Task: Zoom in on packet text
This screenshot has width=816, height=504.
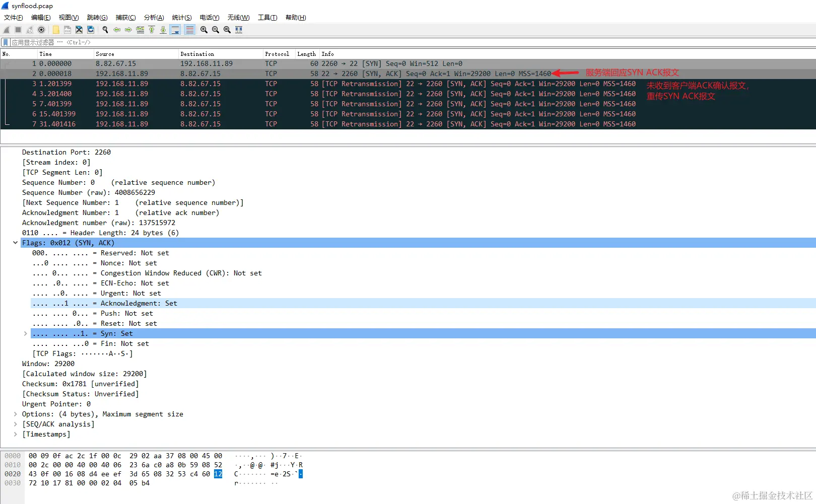Action: click(204, 30)
